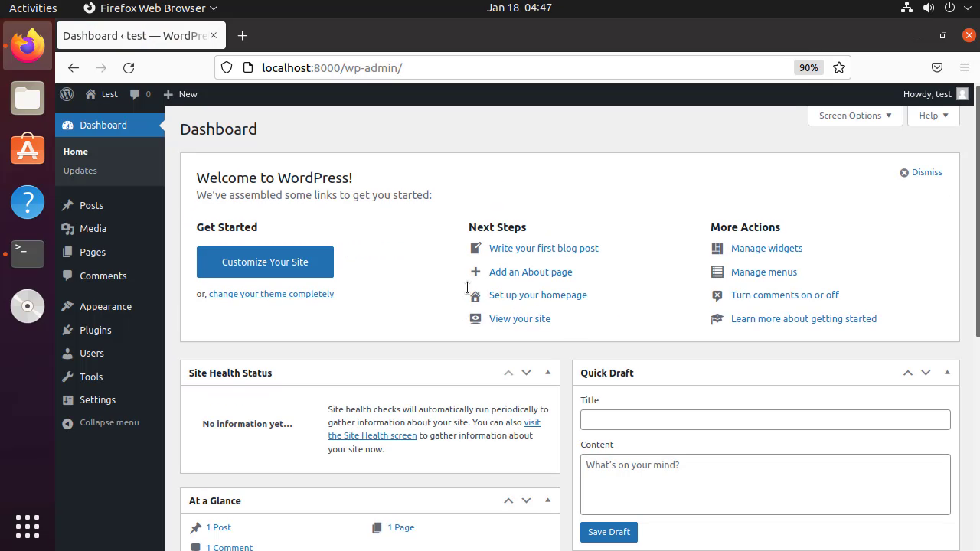Open the Plugins menu
This screenshot has height=551, width=980.
click(109, 330)
